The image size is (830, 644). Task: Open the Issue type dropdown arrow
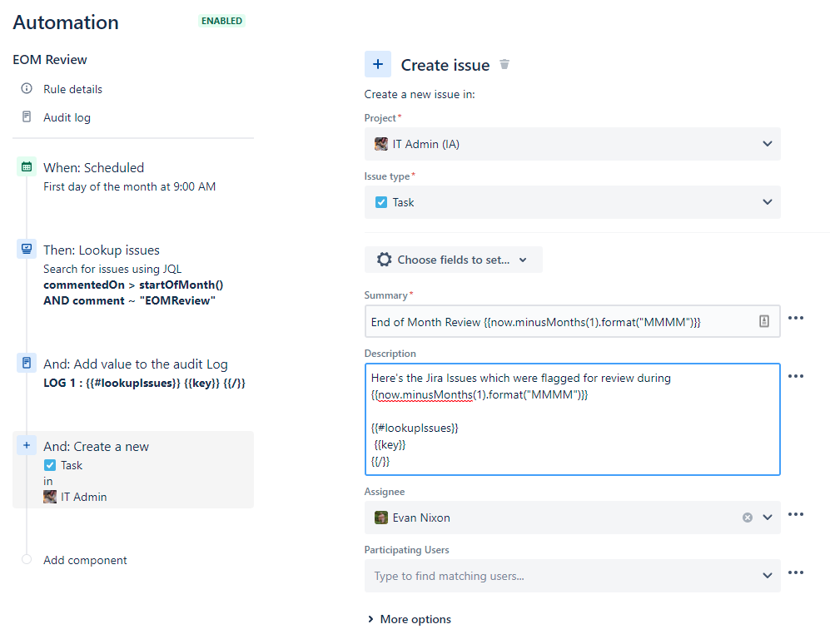pos(768,202)
